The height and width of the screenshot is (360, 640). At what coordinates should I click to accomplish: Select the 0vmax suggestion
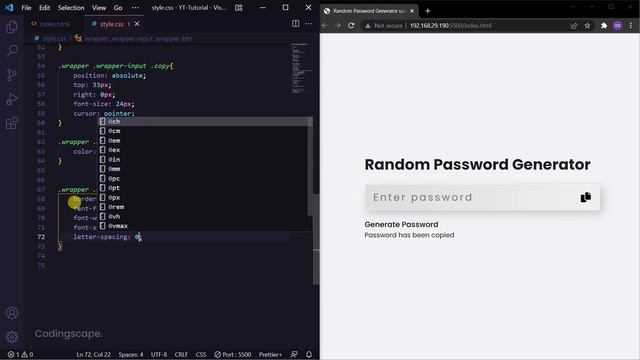click(205, 226)
